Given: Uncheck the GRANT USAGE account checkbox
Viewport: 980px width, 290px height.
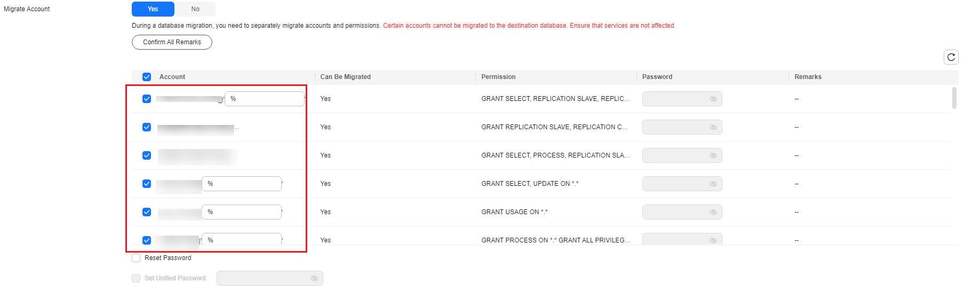Looking at the screenshot, I should [x=147, y=212].
